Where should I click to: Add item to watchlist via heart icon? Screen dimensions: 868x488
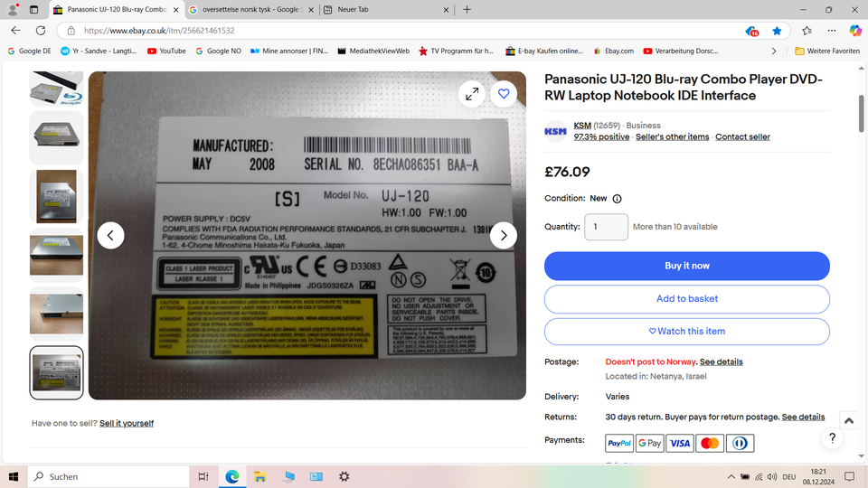coord(504,94)
